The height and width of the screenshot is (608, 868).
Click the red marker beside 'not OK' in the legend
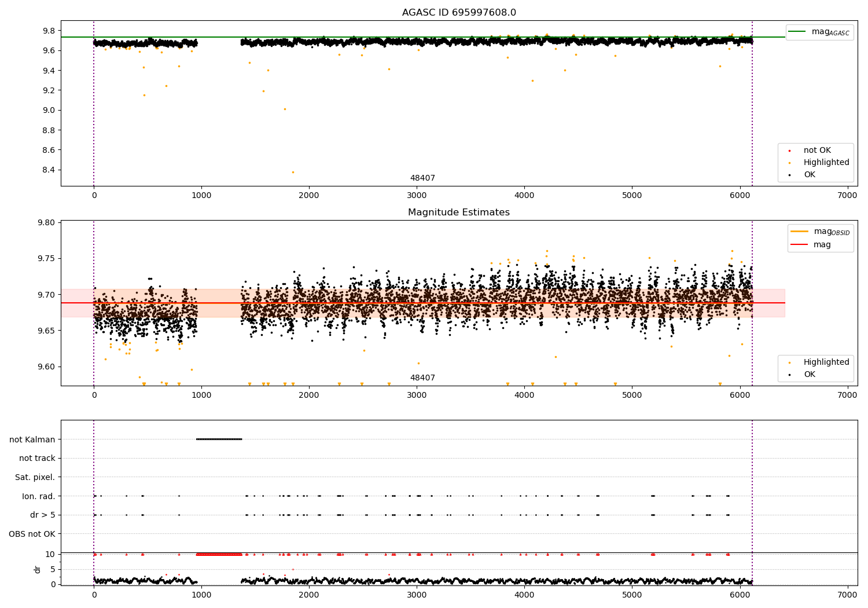point(789,151)
